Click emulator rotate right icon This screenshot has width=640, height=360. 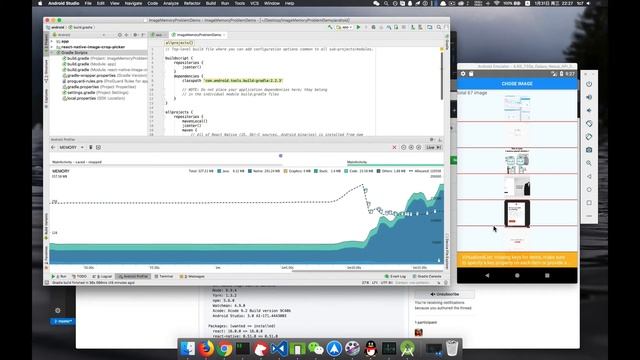pyautogui.click(x=589, y=137)
